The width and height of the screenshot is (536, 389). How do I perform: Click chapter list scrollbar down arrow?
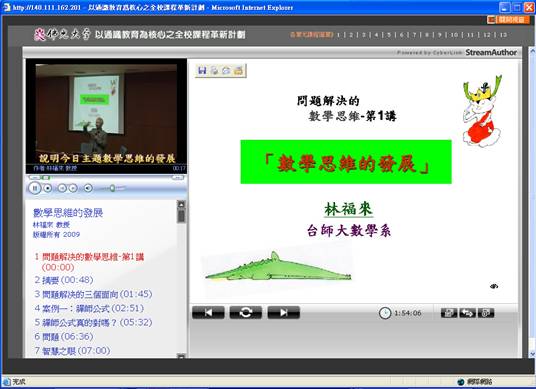[x=181, y=356]
